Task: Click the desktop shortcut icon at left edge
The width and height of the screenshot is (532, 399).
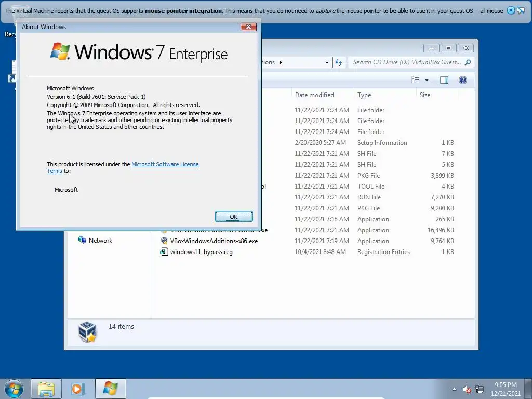Action: (x=12, y=72)
